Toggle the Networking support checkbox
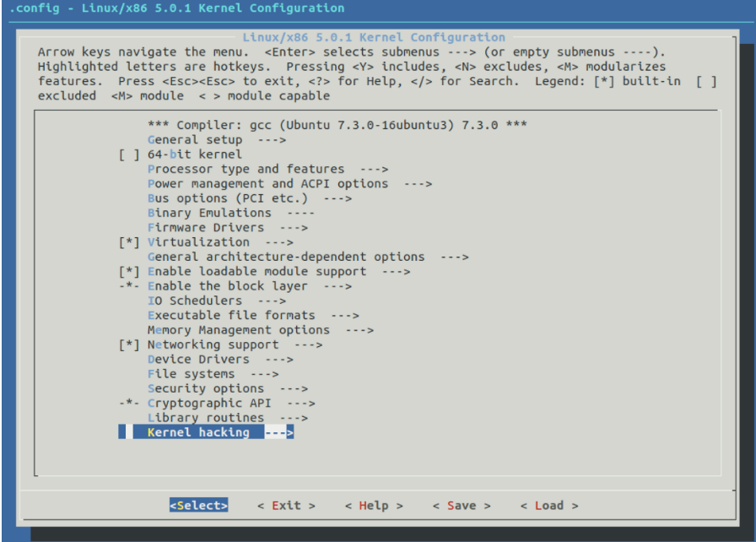756x542 pixels. [129, 345]
